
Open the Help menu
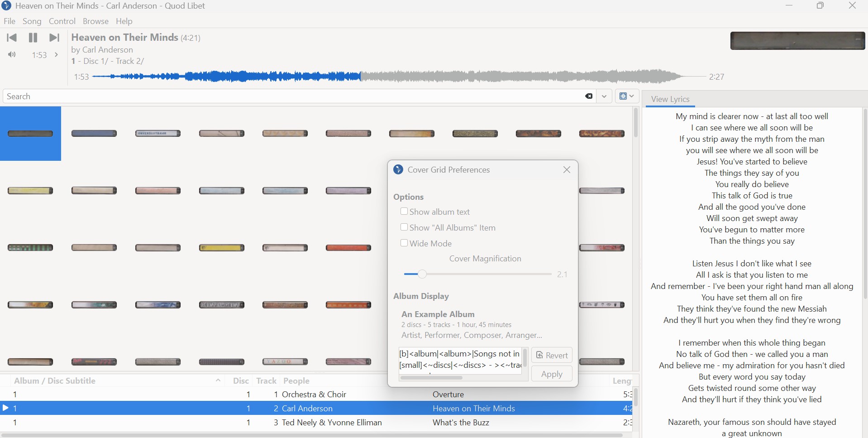point(124,21)
